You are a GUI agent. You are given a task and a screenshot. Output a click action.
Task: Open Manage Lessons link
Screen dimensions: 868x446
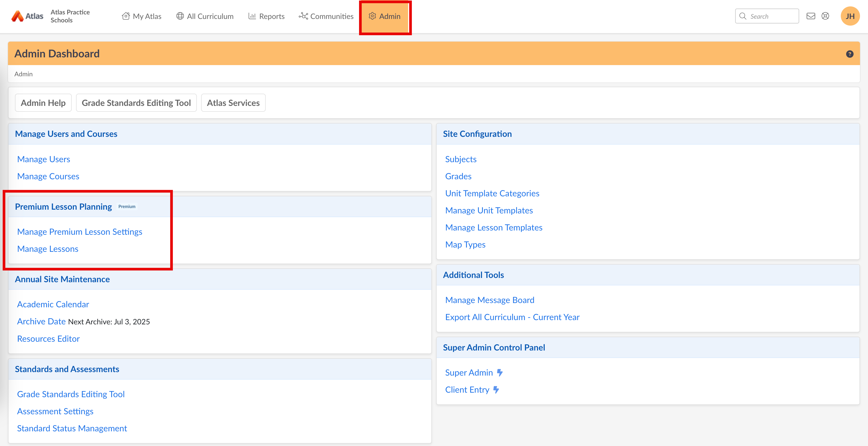pyautogui.click(x=47, y=249)
